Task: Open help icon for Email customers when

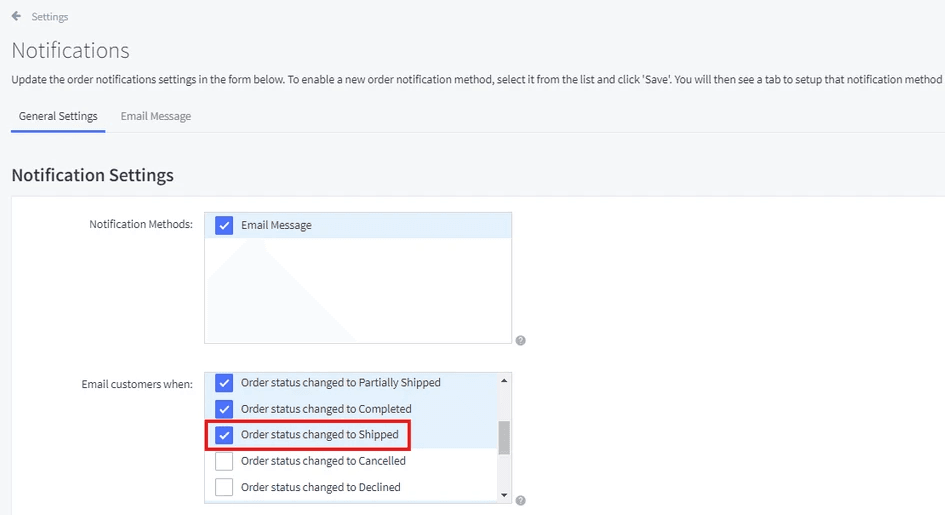Action: pyautogui.click(x=521, y=501)
